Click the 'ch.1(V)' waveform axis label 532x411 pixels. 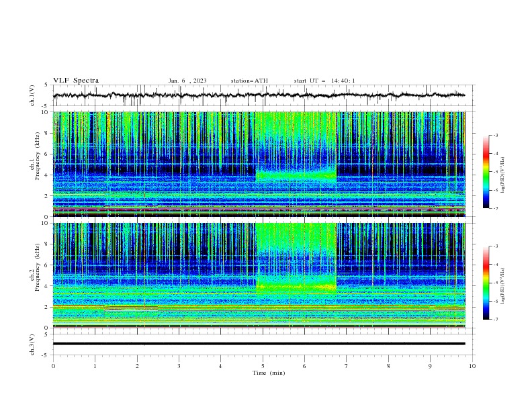click(32, 95)
